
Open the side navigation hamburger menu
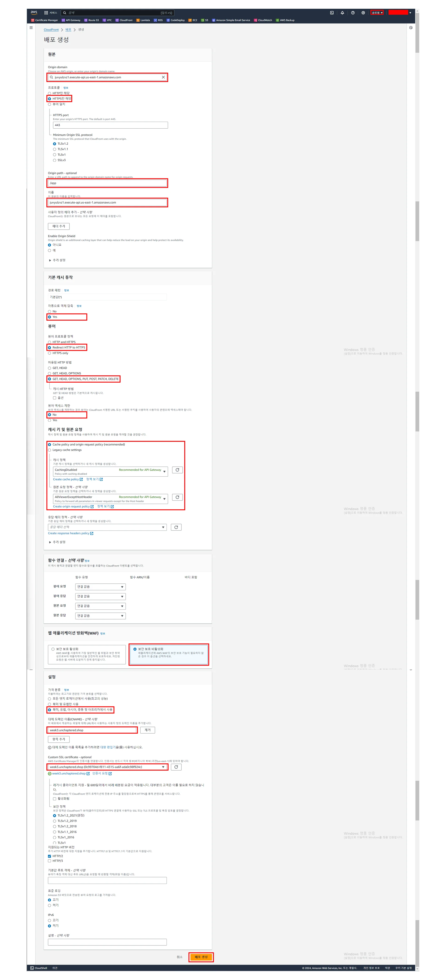coord(31,27)
